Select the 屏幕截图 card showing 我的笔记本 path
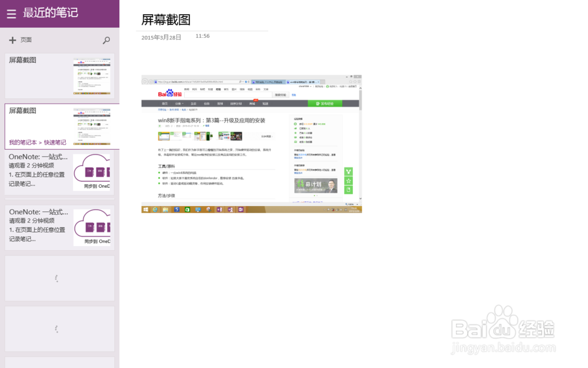 point(62,127)
